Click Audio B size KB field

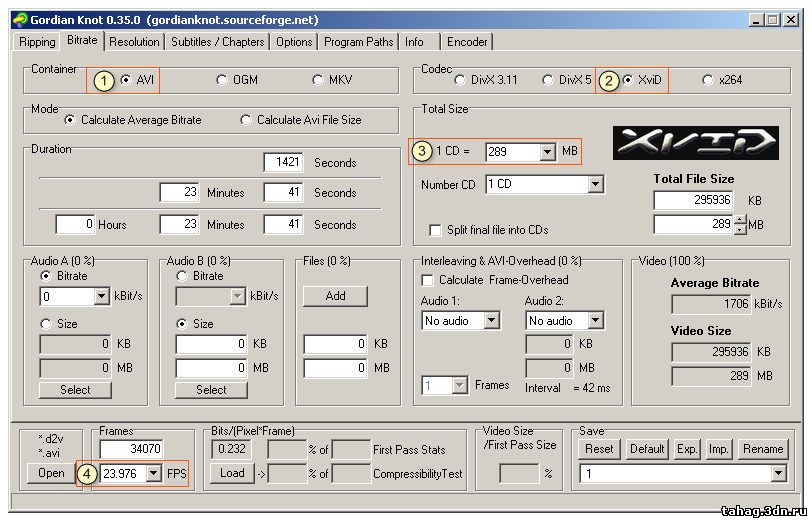click(211, 344)
